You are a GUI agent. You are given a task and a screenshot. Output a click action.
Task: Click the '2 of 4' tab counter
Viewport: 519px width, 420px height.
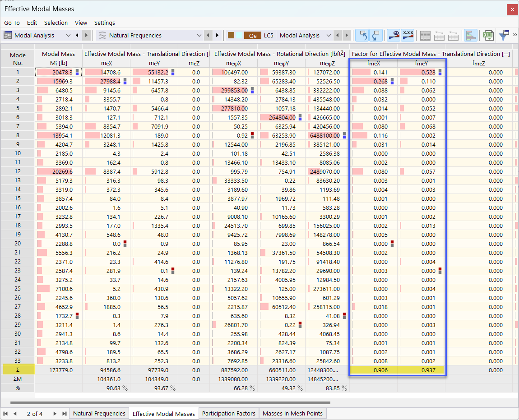(x=35, y=414)
